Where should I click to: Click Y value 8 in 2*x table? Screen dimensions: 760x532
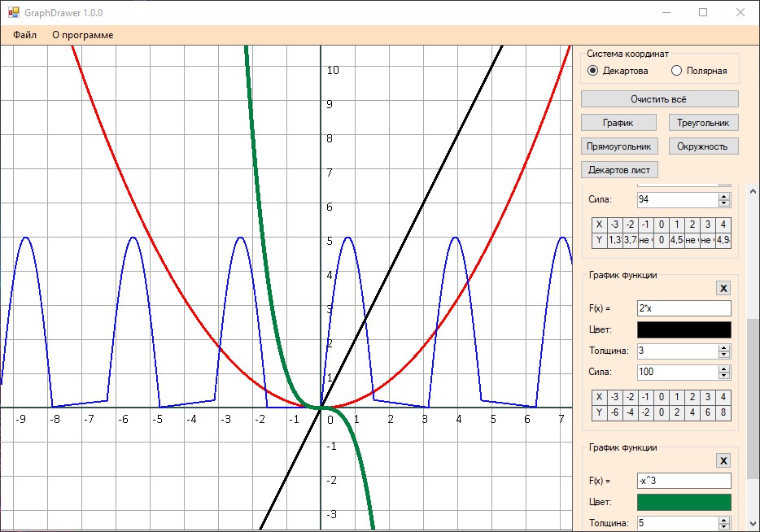[723, 412]
